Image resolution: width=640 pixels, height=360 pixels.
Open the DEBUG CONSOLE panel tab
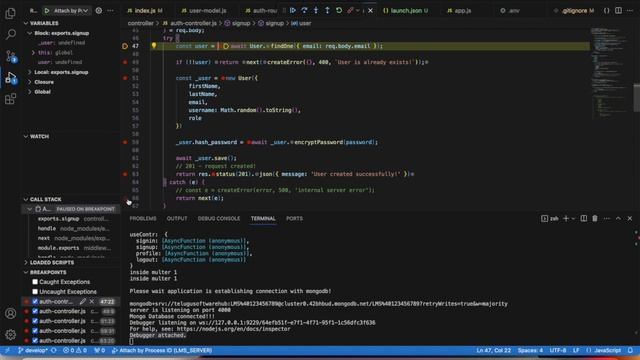[219, 218]
